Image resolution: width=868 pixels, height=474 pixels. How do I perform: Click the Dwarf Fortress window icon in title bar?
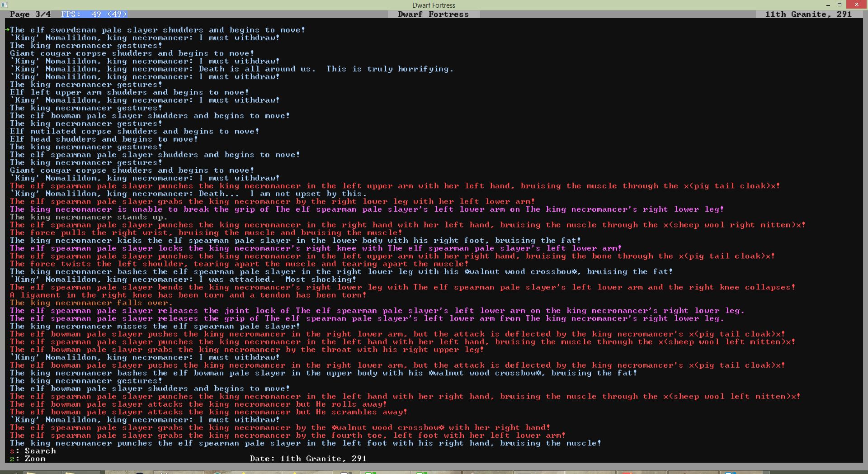[4, 5]
